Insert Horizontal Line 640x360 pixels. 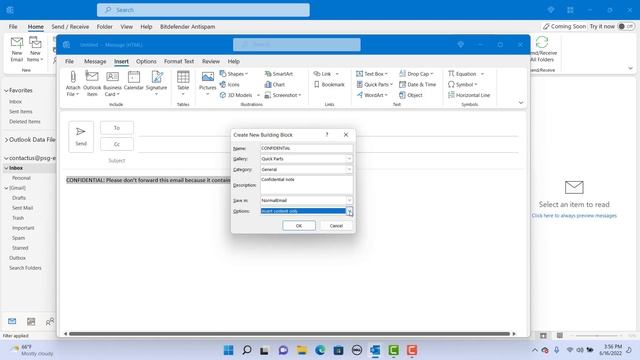pyautogui.click(x=469, y=95)
